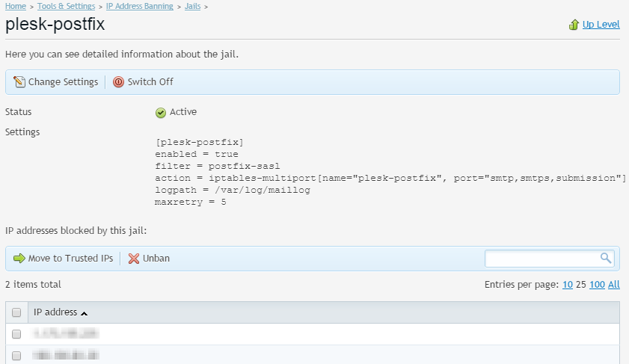Click the Change Settings pencil icon
Viewport: 629px width, 364px height.
[19, 81]
